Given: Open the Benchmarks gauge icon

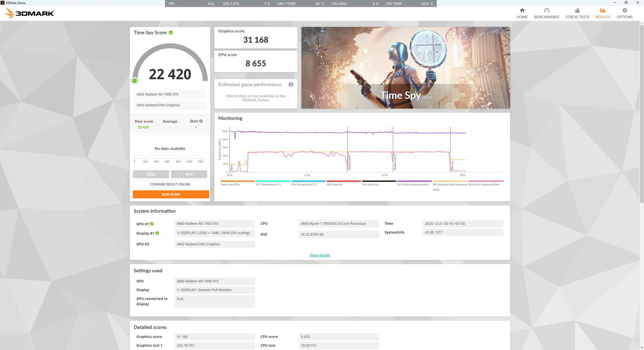Looking at the screenshot, I should 547,10.
